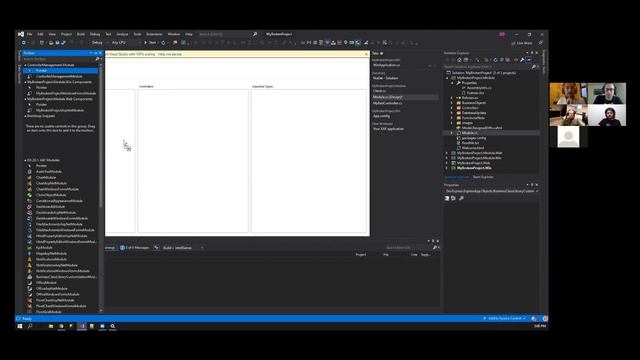Image resolution: width=640 pixels, height=360 pixels.
Task: Open Module.cs [Design] in Tabs panel
Action: [388, 97]
